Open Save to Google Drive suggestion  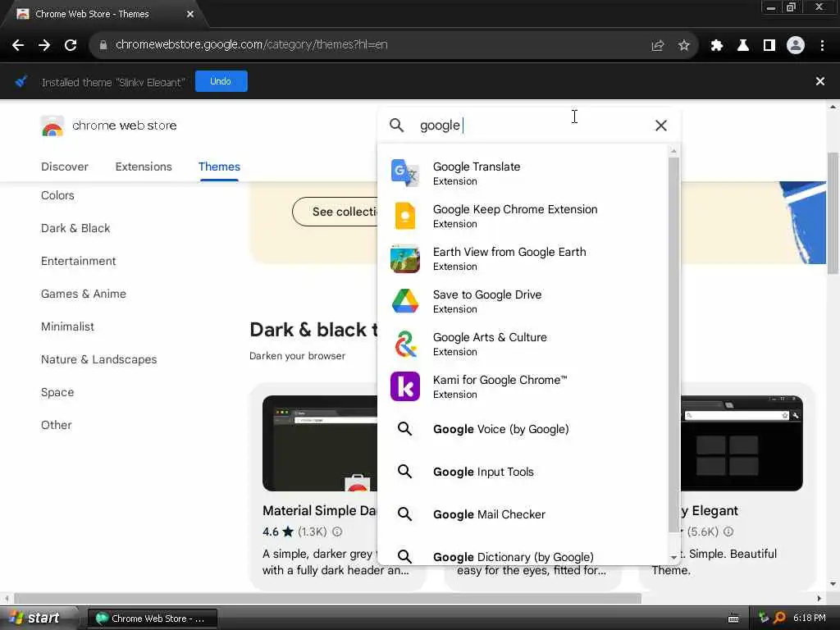(x=523, y=301)
